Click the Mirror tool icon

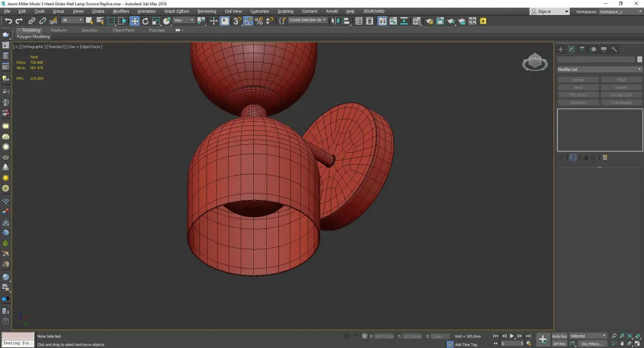coord(335,21)
